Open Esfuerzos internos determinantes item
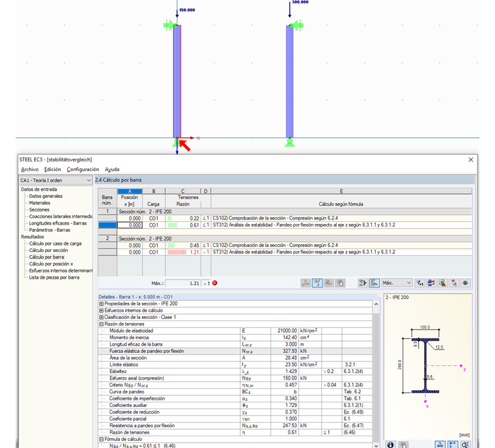This screenshot has height=448, width=495. [x=61, y=271]
